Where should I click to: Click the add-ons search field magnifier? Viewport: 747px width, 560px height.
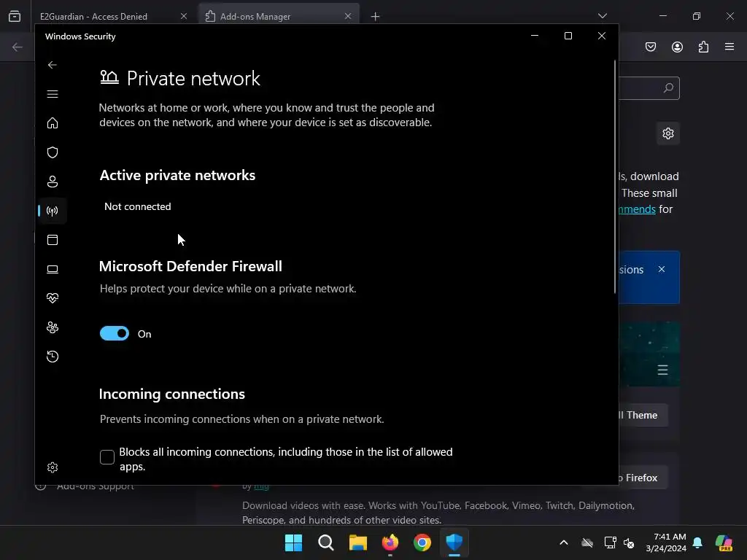pyautogui.click(x=668, y=88)
